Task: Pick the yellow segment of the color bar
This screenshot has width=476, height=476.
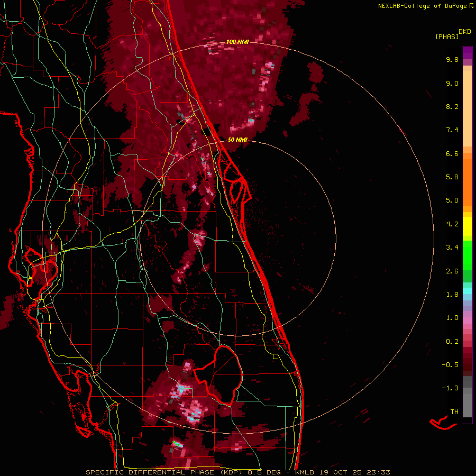Action: tap(467, 226)
